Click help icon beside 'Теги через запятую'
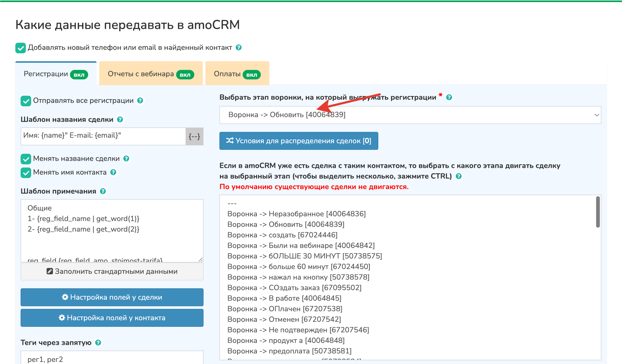 98,343
